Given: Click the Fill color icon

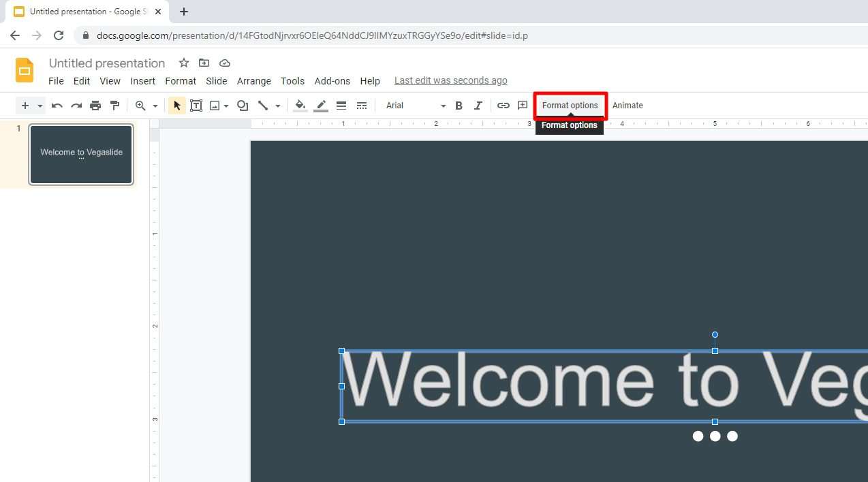Looking at the screenshot, I should coord(300,106).
